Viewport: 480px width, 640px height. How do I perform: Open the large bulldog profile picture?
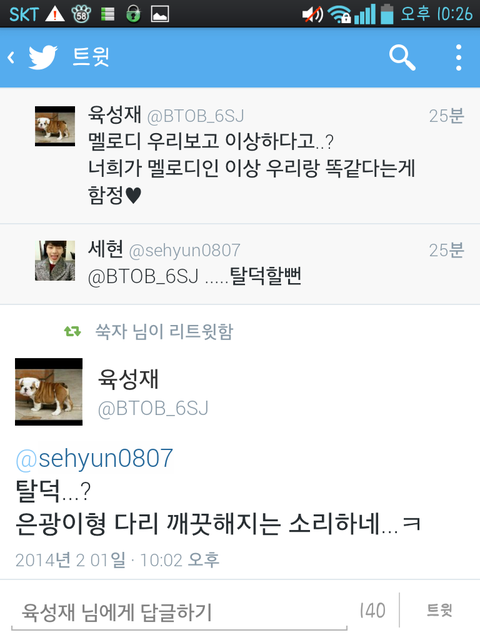pos(49,392)
